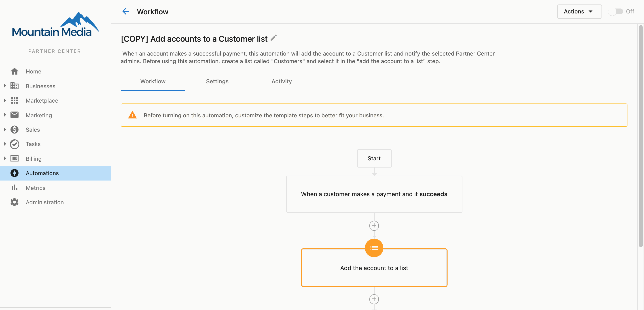Screen dimensions: 644x310
Task: Expand the Marketing menu arrow
Action: (x=5, y=115)
